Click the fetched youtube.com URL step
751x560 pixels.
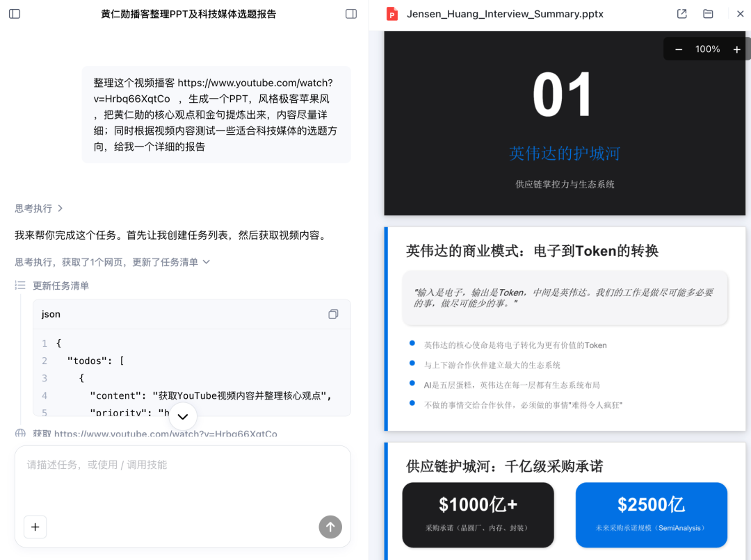point(165,434)
